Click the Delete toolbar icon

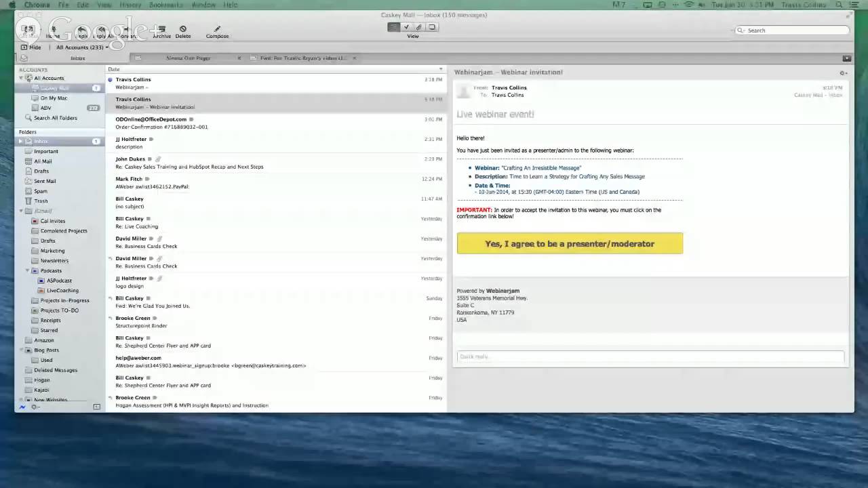click(183, 29)
